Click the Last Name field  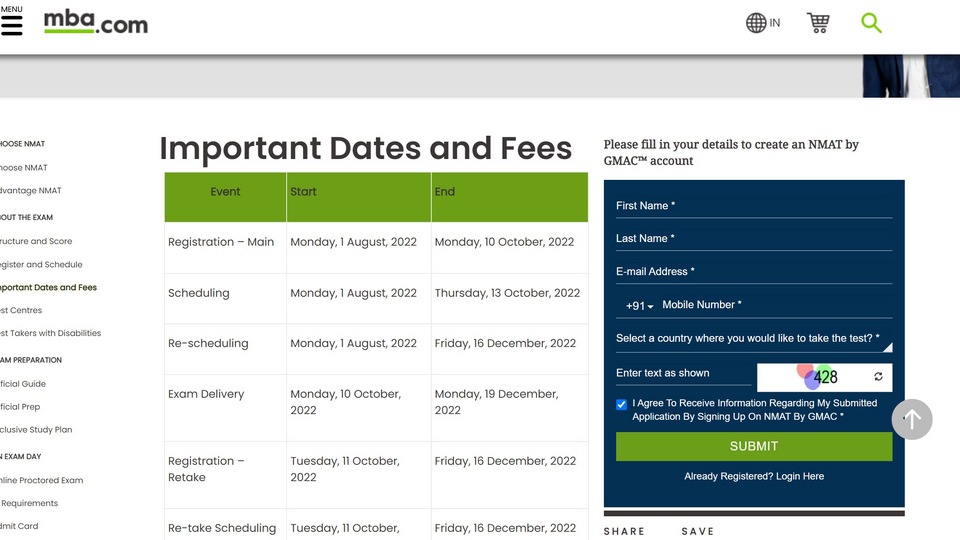[x=754, y=239]
